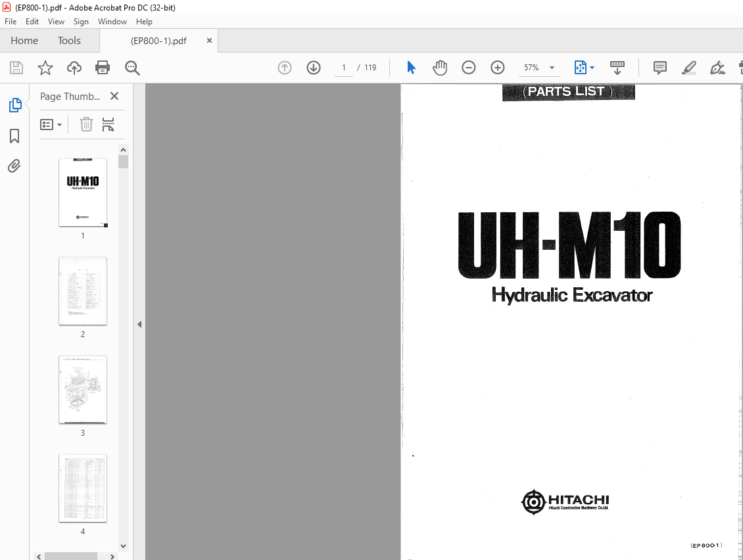
Task: Click the 'Hydraulic Excavator' text in page
Action: click(x=572, y=295)
